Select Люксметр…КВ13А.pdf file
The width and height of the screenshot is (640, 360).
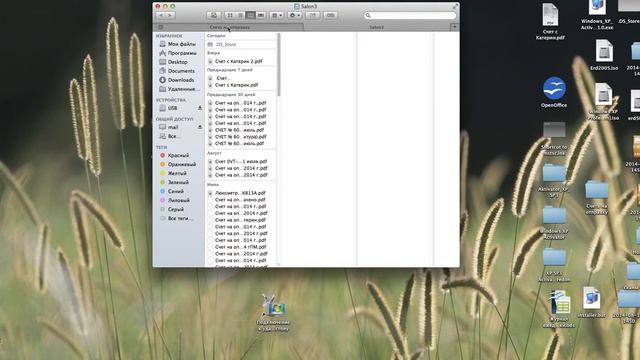(x=241, y=193)
